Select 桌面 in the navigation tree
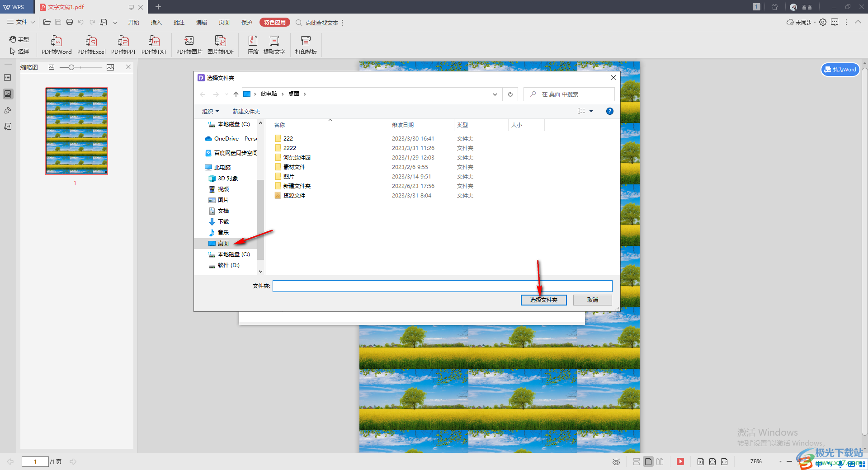This screenshot has width=868, height=470. [x=223, y=244]
